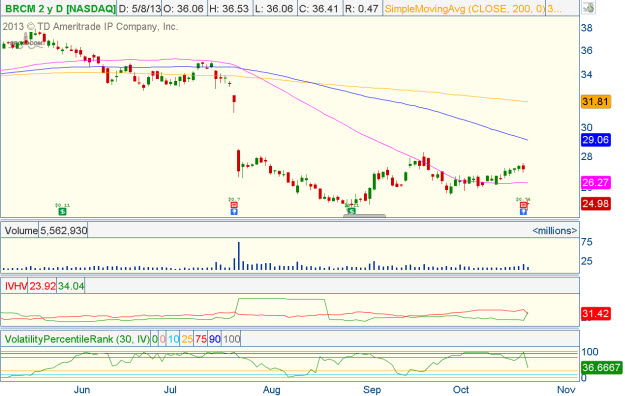This screenshot has width=625, height=396.
Task: Click the blue conference call marker in late July
Action: click(234, 211)
